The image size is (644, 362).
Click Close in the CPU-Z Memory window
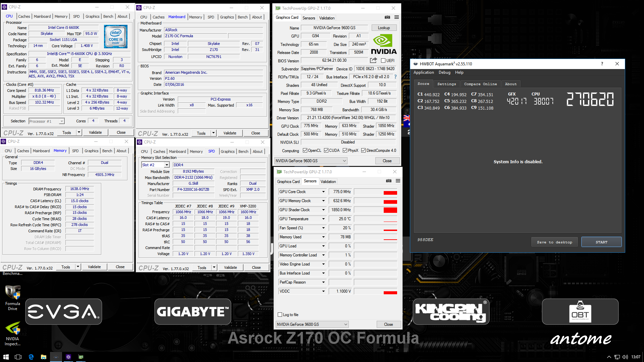click(120, 267)
